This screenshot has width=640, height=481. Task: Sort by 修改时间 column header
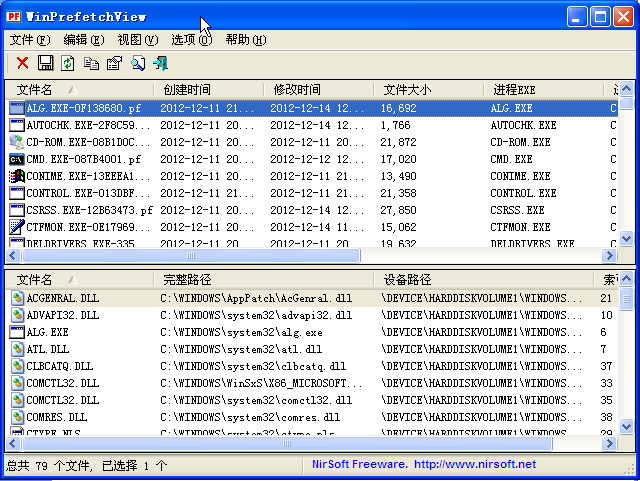coord(318,89)
